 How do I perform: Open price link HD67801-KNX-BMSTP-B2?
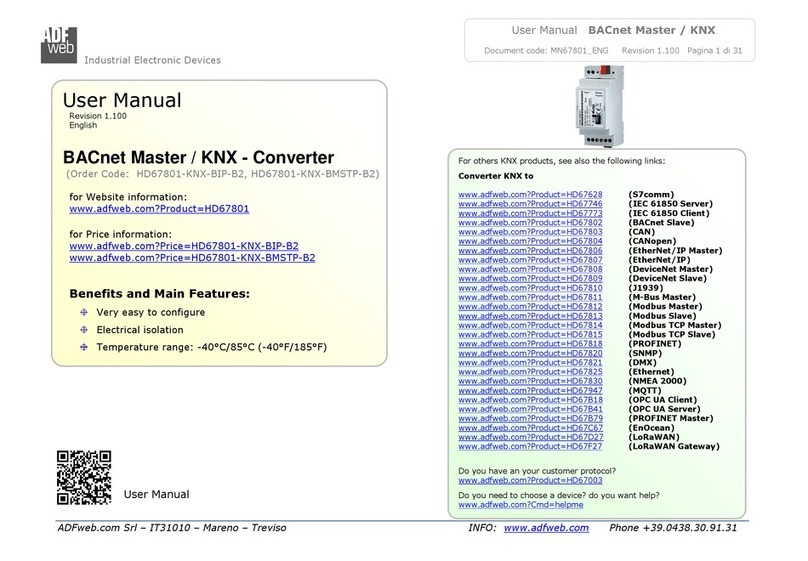pyautogui.click(x=192, y=258)
